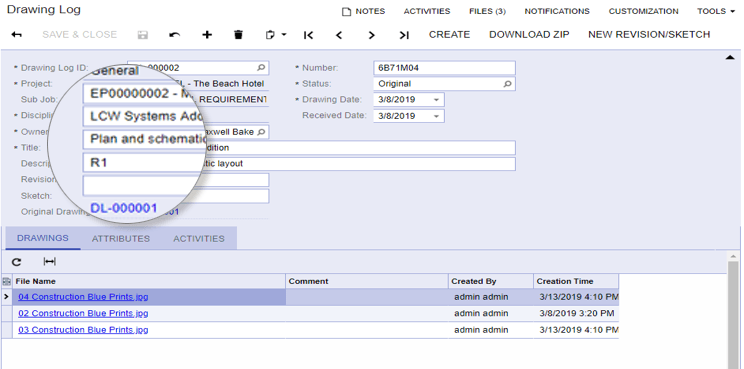This screenshot has width=744, height=369.
Task: Click the Number input field
Action: pos(444,68)
